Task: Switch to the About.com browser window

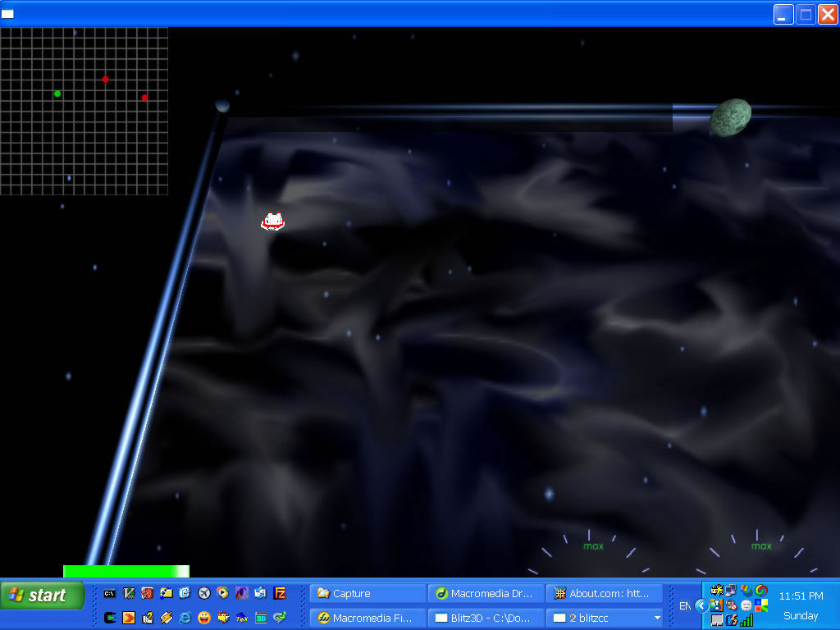Action: point(604,593)
